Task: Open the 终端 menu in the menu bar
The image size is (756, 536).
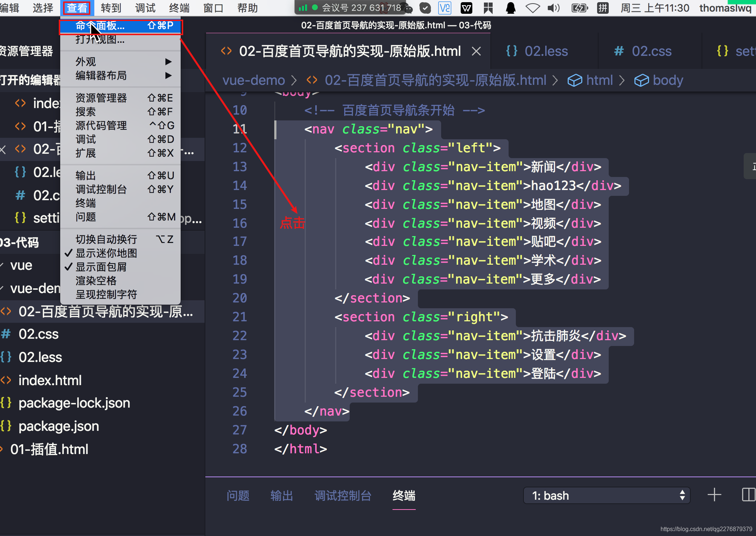Action: (179, 8)
